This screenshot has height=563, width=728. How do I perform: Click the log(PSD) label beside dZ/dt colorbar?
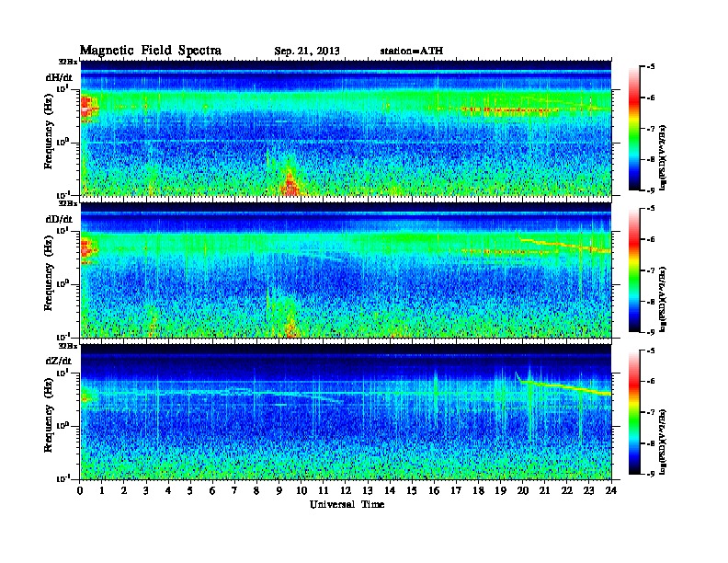click(663, 442)
